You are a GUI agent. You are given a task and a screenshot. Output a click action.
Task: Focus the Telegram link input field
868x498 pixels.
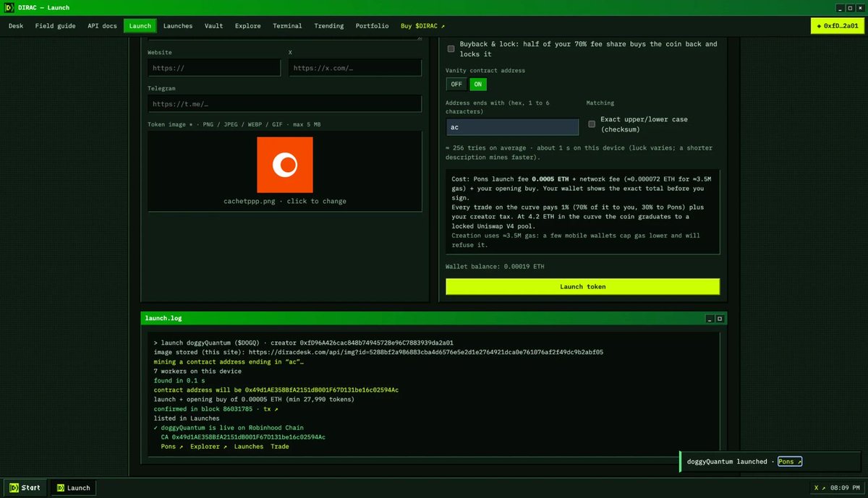pos(284,103)
